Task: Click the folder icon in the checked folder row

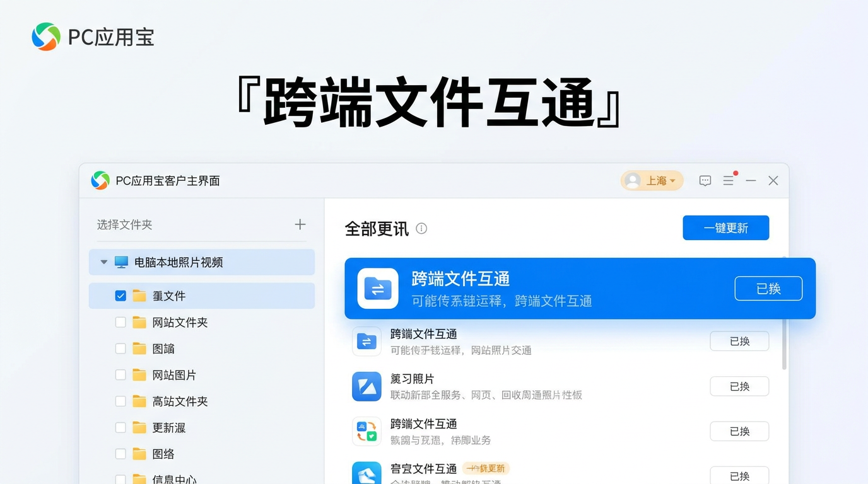Action: click(139, 296)
